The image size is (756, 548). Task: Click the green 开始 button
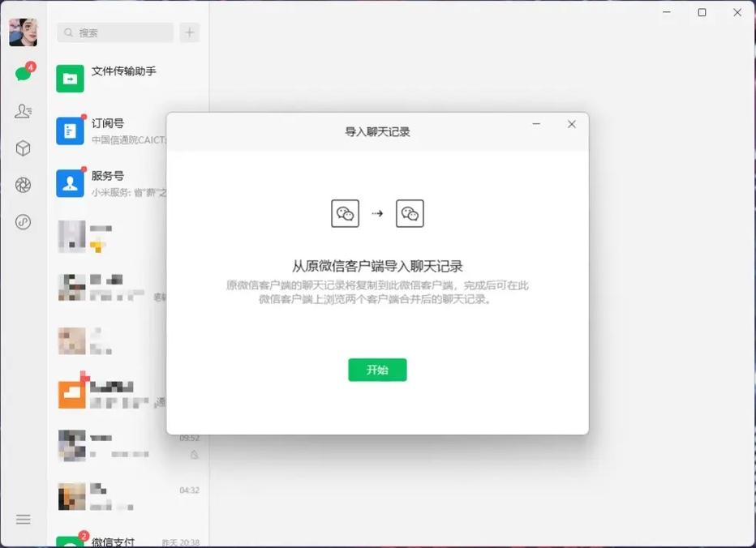[377, 369]
